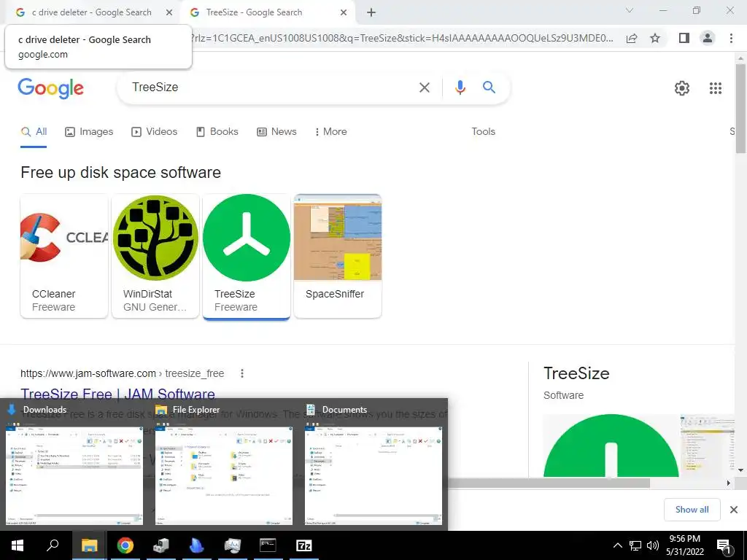The image size is (747, 560).
Task: Open a new browser tab
Action: coord(371,12)
